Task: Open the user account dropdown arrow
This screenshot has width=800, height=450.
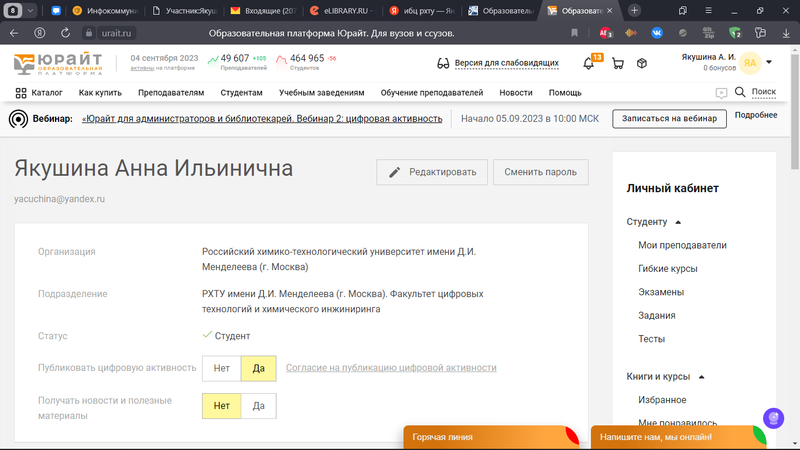Action: click(769, 63)
